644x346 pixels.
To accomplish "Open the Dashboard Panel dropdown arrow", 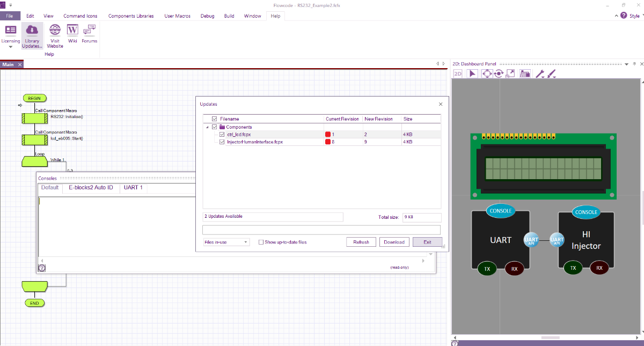I will click(627, 63).
